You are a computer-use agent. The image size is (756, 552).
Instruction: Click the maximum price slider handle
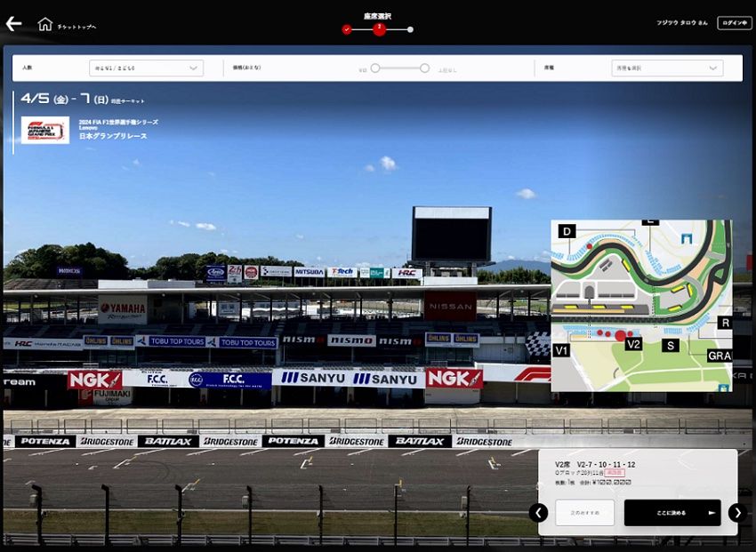pos(424,68)
